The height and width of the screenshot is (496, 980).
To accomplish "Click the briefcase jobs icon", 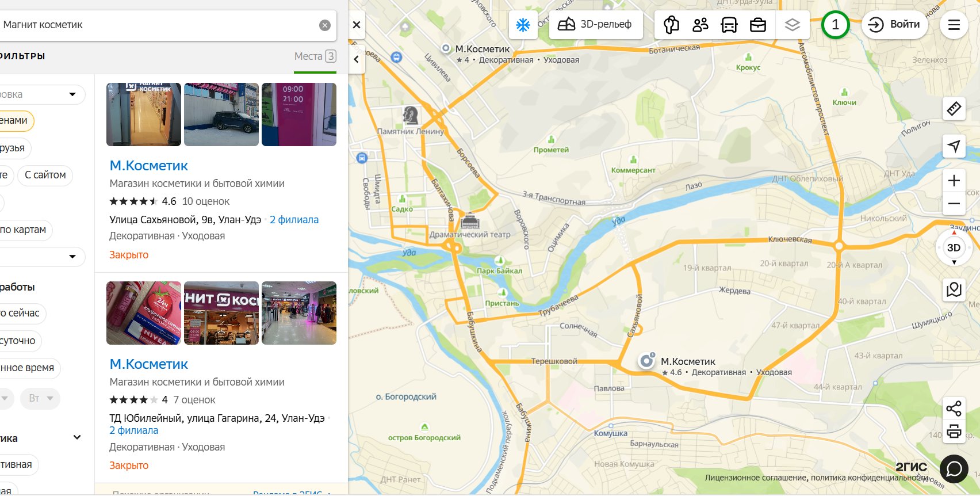I will click(758, 25).
